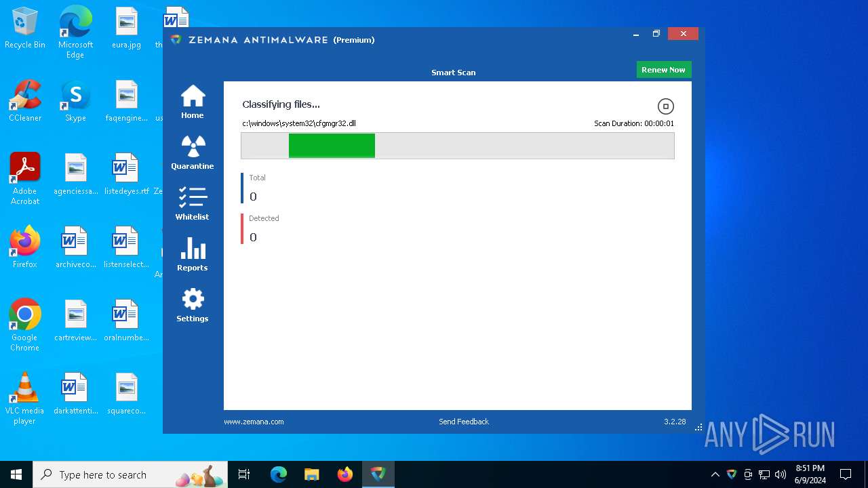The width and height of the screenshot is (868, 488).
Task: Select the agenciessa image file on desktop
Action: point(75,174)
